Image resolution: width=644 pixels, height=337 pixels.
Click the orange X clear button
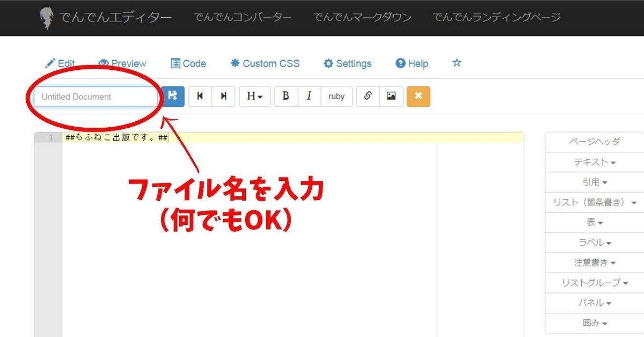419,97
